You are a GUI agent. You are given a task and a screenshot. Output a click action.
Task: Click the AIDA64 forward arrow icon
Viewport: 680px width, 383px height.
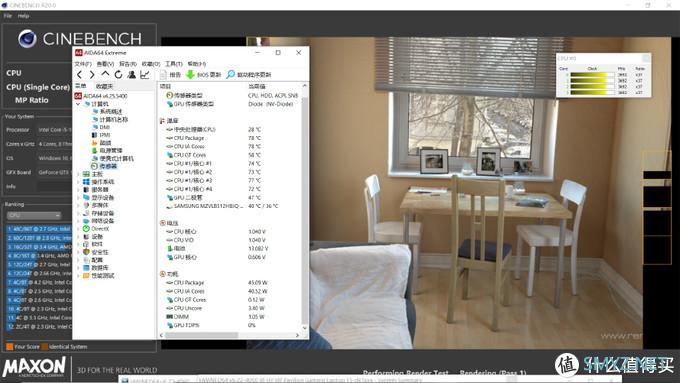92,75
